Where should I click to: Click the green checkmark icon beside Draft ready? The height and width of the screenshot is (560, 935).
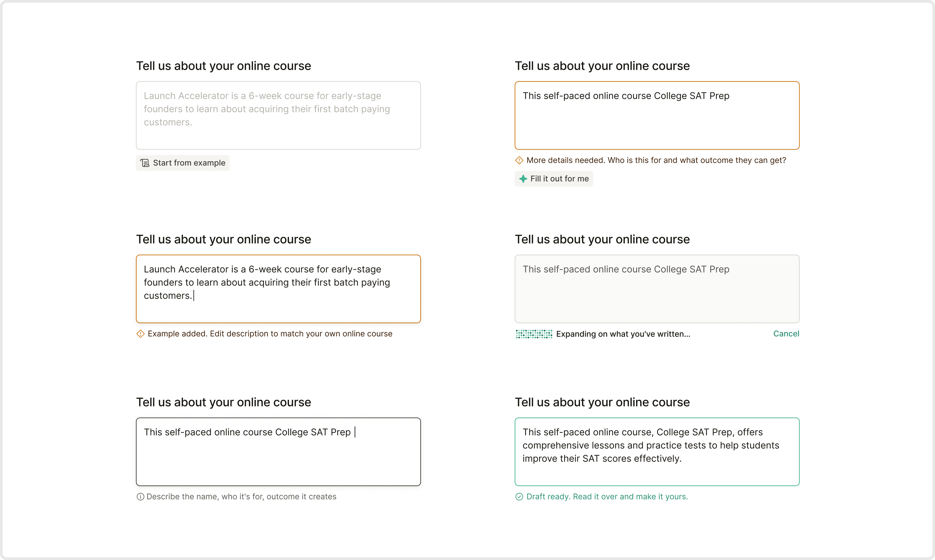point(519,497)
